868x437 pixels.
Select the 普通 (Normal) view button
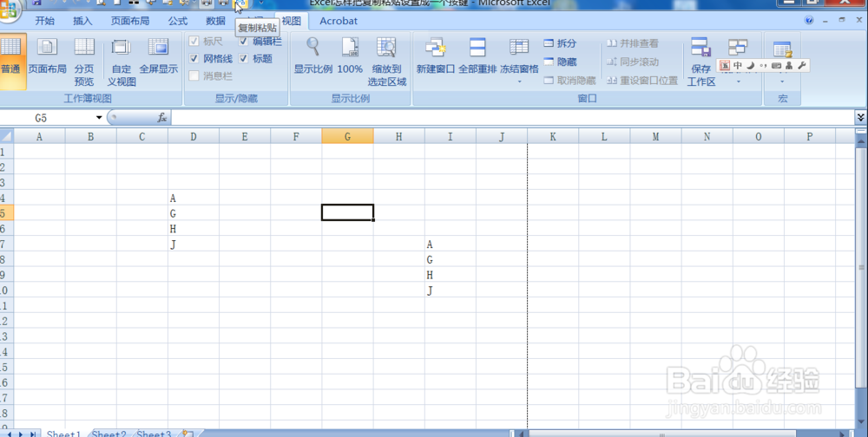click(11, 61)
